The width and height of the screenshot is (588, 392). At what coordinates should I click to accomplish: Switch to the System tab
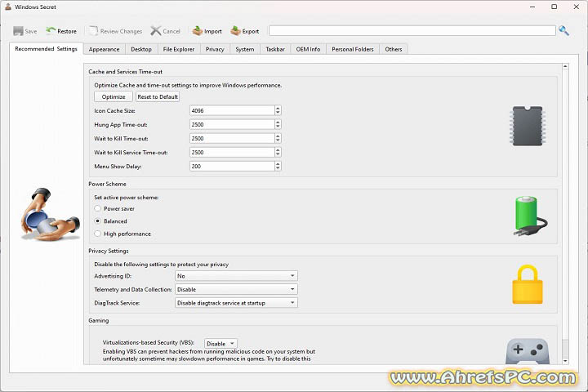pos(244,49)
